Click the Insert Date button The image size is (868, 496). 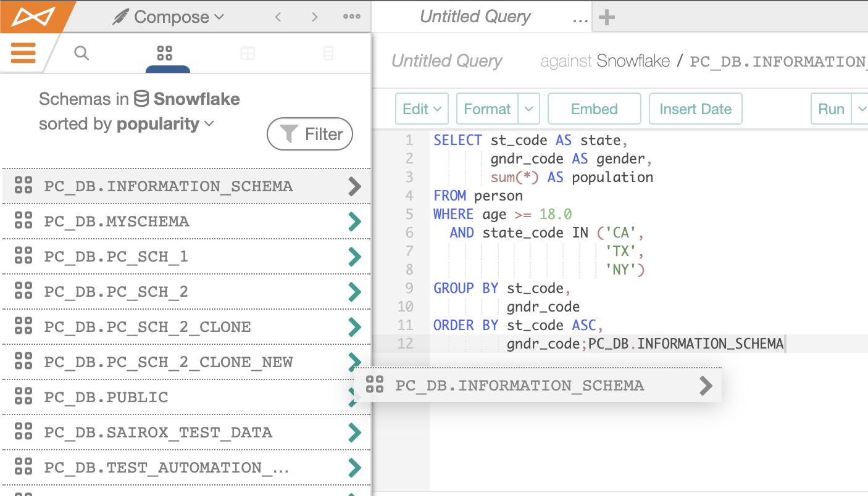[x=696, y=109]
